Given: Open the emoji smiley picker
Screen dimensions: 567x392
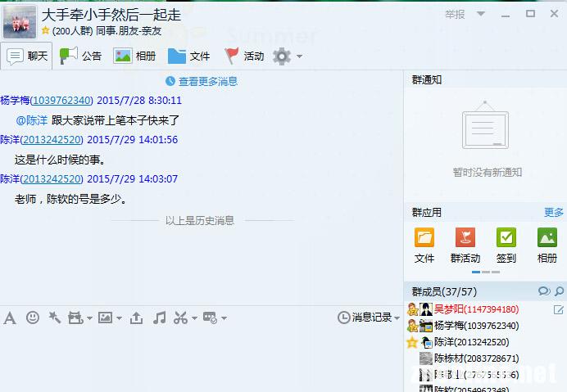Looking at the screenshot, I should click(x=33, y=318).
